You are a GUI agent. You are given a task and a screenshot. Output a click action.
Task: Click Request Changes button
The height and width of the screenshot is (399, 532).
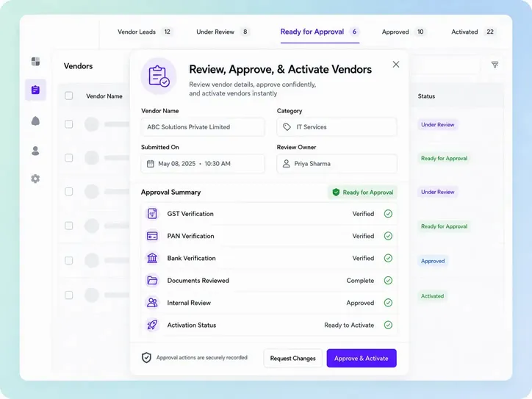[292, 359]
